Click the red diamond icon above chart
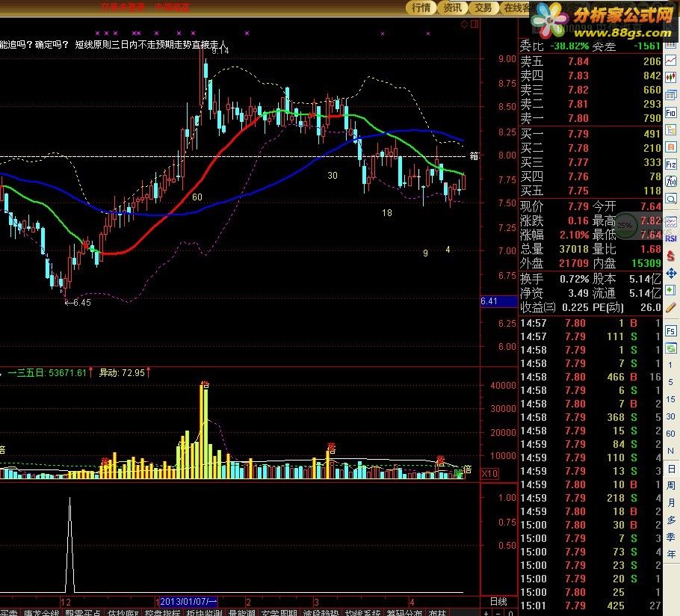Image resolution: width=680 pixels, height=616 pixels. (464, 24)
